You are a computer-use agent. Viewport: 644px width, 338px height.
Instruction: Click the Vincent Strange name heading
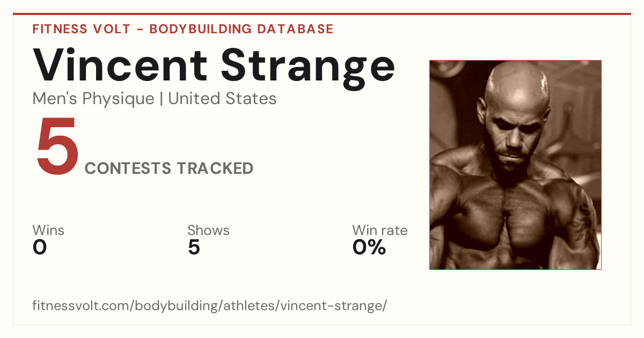(214, 65)
